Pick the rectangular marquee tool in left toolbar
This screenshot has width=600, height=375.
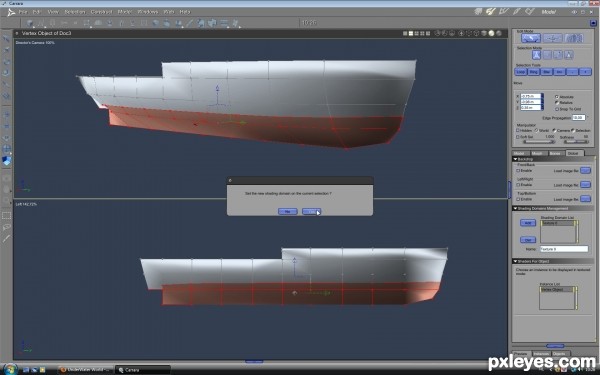tap(7, 216)
